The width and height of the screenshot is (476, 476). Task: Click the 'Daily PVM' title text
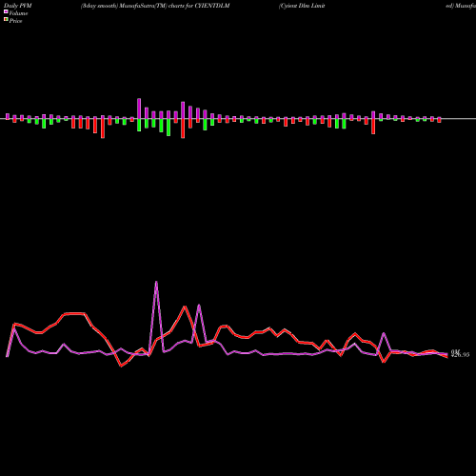pos(18,6)
